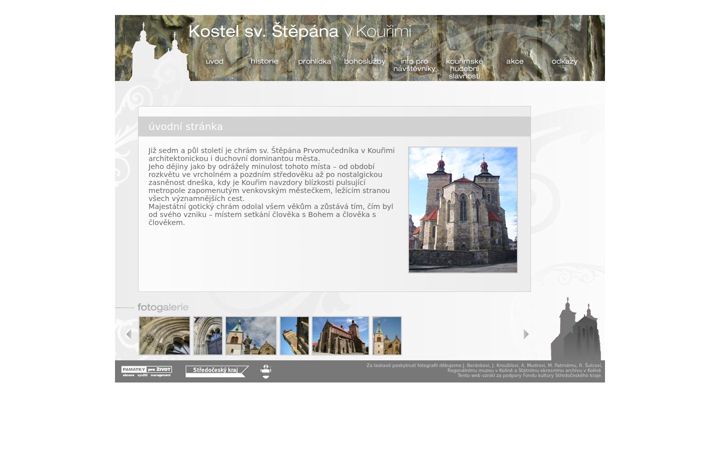The image size is (720, 450).
Task: Open kouřimské hudební slavnosti page
Action: pos(464,68)
